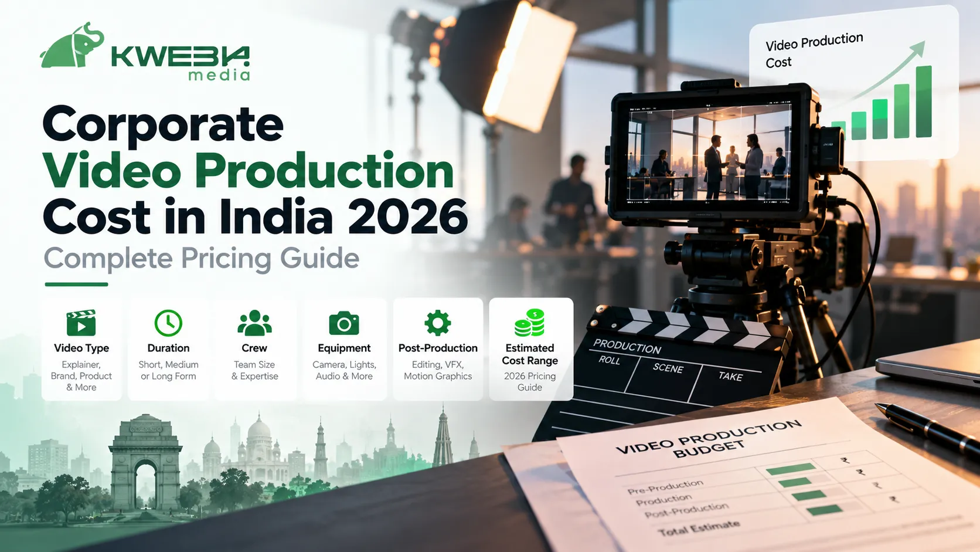Screen dimensions: 980x552
Task: Click the India Gate illustration
Action: coord(145,463)
